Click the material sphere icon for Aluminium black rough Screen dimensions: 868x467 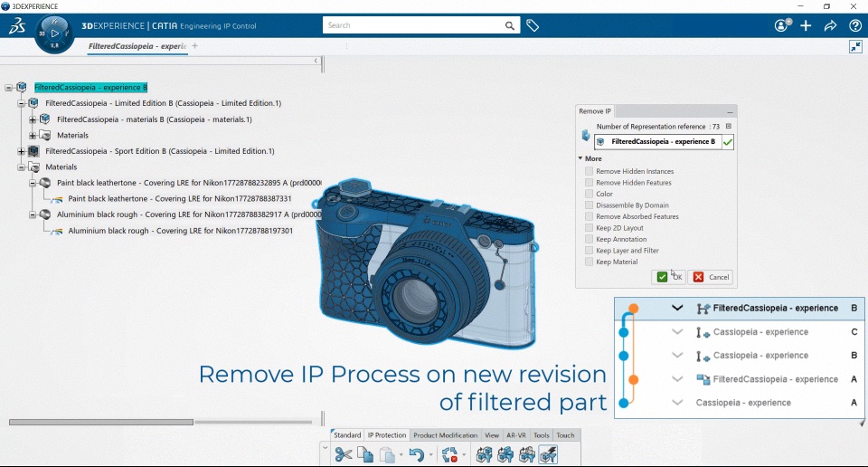tap(45, 214)
